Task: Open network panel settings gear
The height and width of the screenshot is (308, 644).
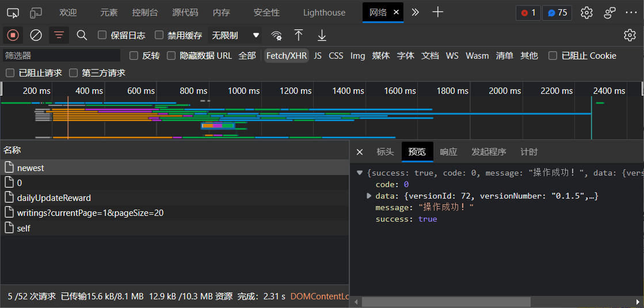Action: 630,35
